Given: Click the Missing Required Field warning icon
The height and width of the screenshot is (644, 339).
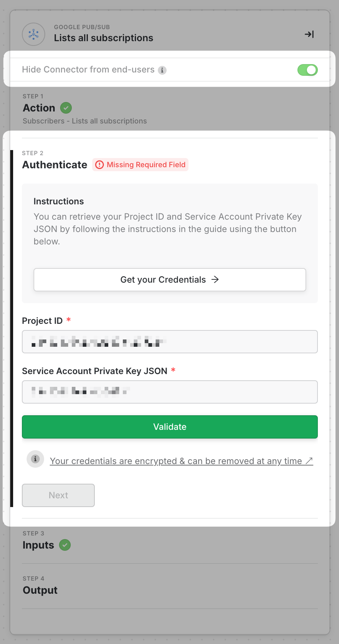Looking at the screenshot, I should [99, 165].
